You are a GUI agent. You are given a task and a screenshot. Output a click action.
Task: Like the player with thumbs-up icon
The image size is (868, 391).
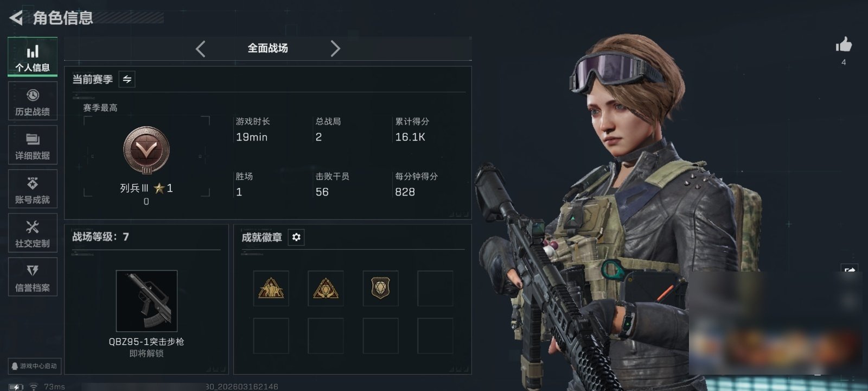(844, 45)
